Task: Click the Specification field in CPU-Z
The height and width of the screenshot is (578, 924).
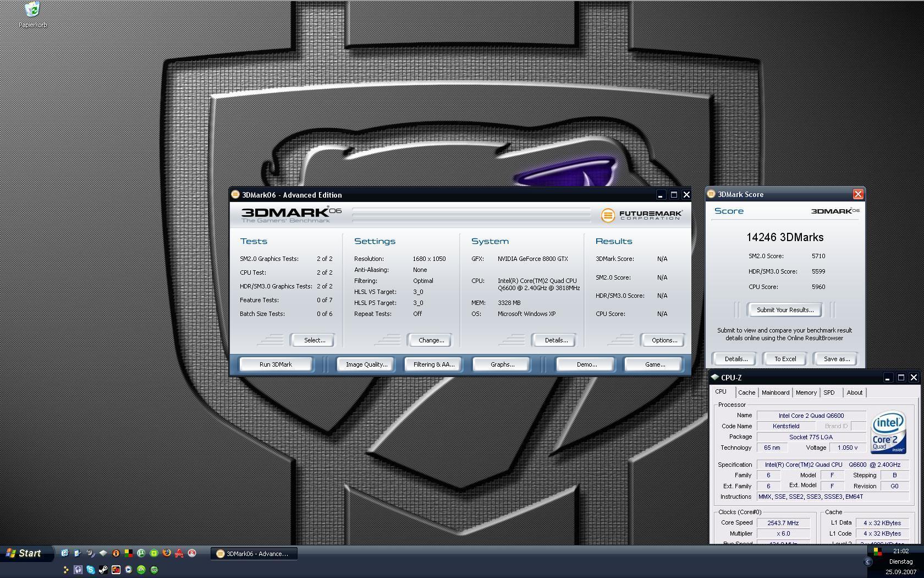Action: tap(832, 465)
